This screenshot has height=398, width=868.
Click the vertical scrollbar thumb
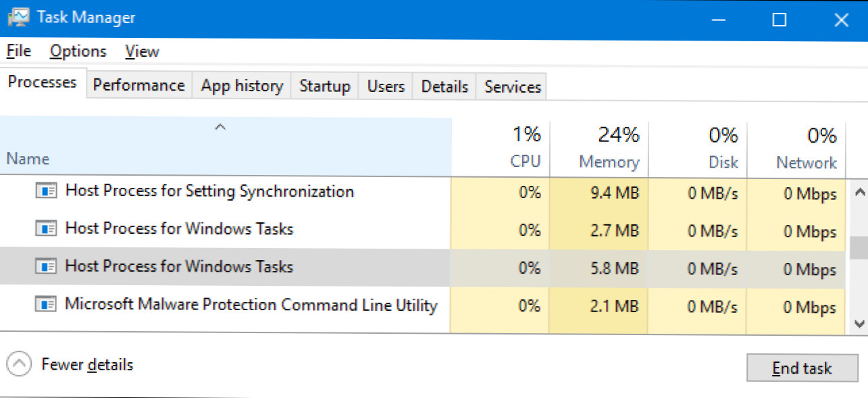coord(859,247)
